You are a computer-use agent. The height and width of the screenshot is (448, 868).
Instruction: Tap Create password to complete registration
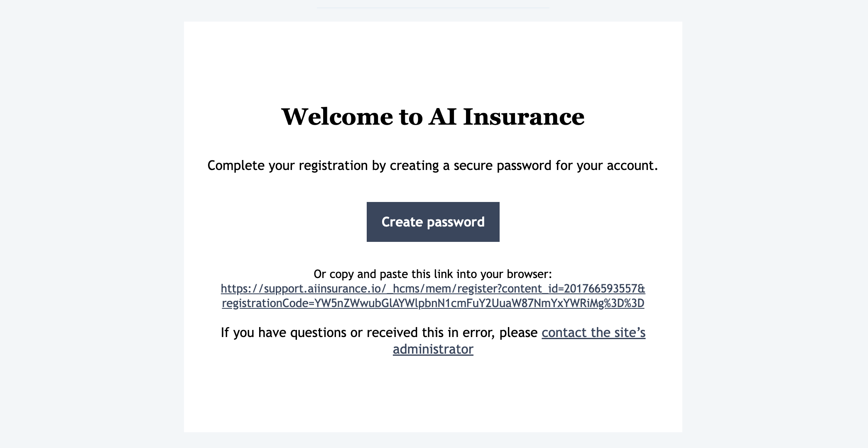click(x=433, y=222)
